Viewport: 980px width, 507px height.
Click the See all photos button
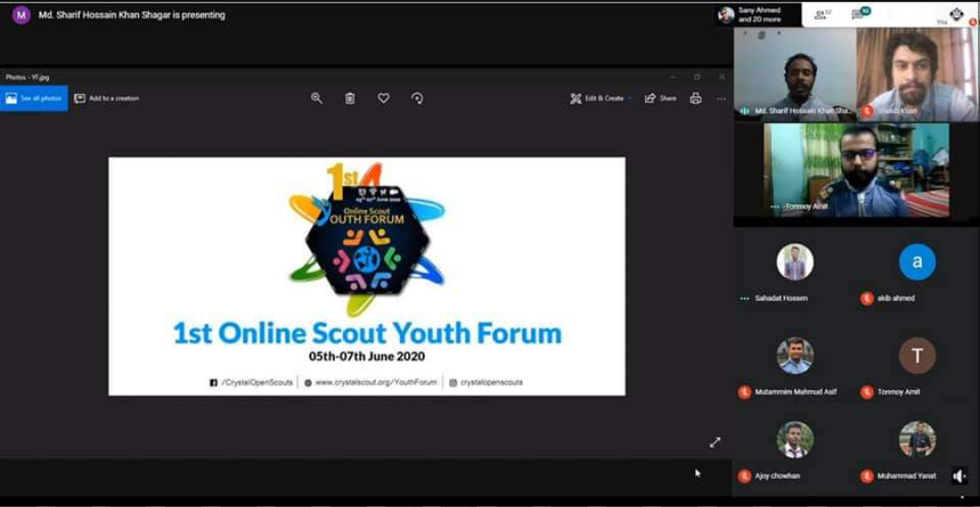[x=34, y=98]
